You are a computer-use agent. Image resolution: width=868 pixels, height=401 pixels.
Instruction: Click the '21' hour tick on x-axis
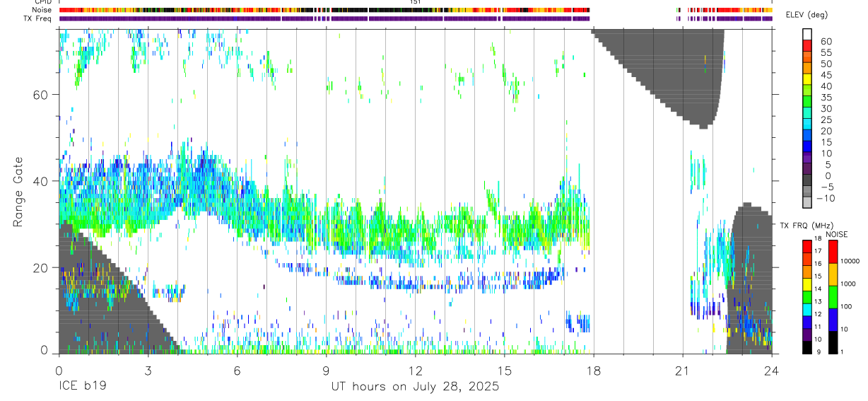683,370
